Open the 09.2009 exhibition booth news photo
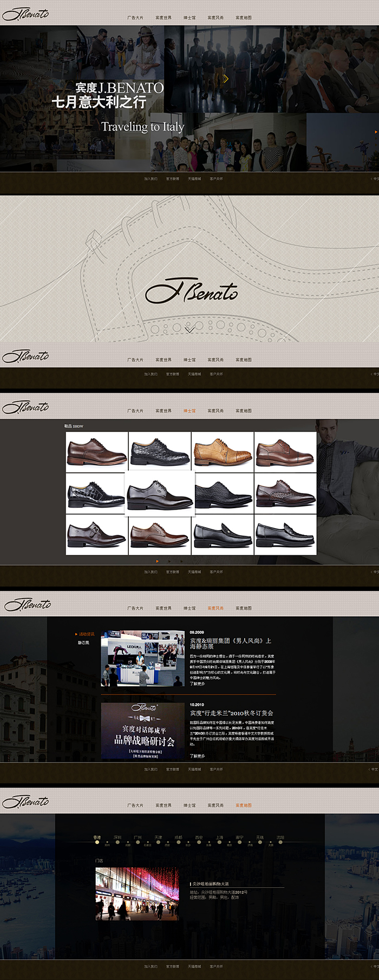The height and width of the screenshot is (980, 379). [x=143, y=658]
